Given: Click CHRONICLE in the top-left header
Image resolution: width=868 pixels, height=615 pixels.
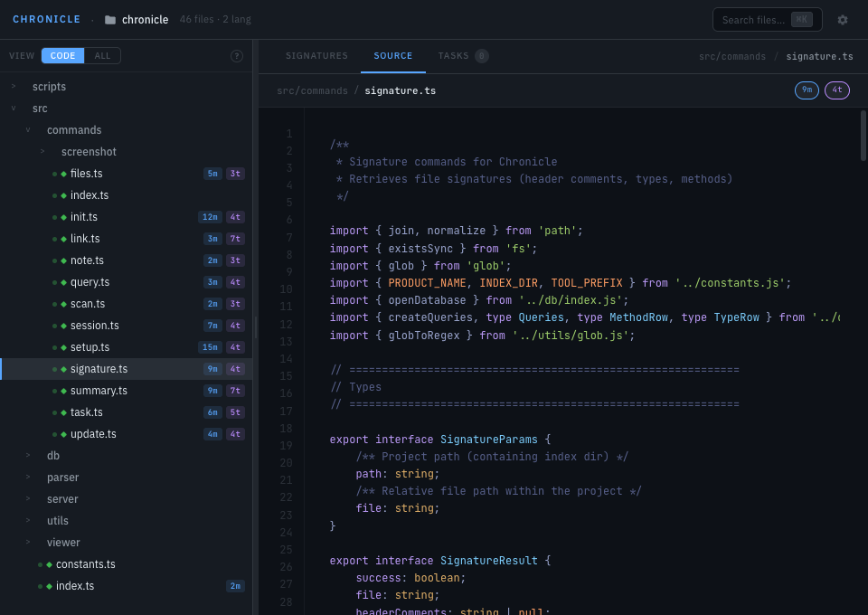Looking at the screenshot, I should click(x=46, y=19).
